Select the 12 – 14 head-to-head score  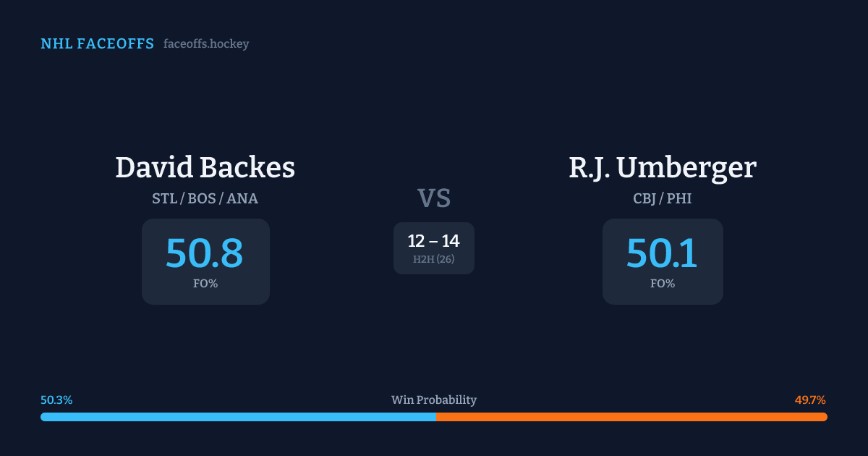tap(433, 241)
